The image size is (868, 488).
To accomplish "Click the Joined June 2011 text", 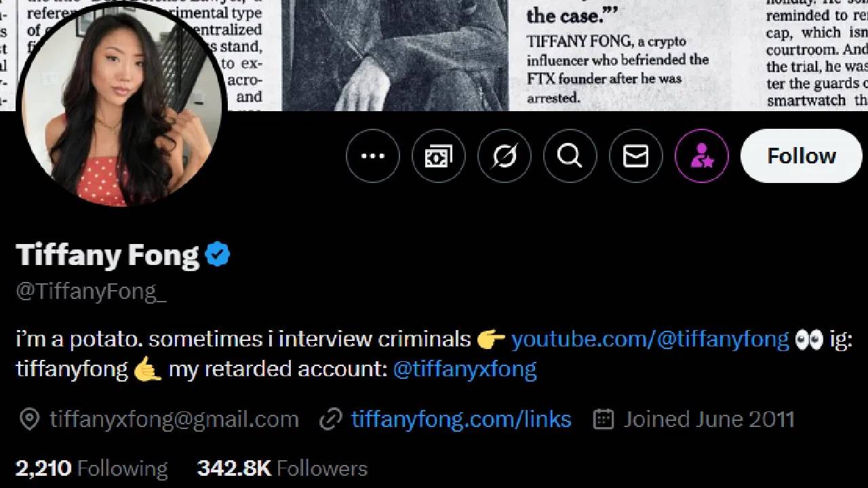I will (x=709, y=420).
